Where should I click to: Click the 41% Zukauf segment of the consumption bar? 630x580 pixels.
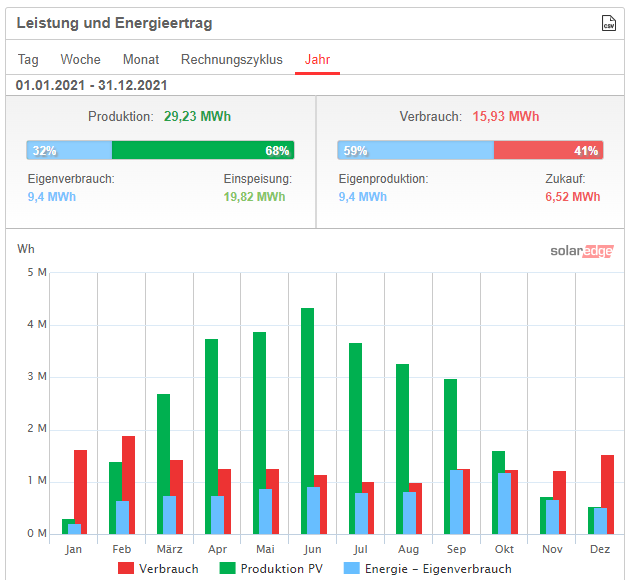coord(548,150)
